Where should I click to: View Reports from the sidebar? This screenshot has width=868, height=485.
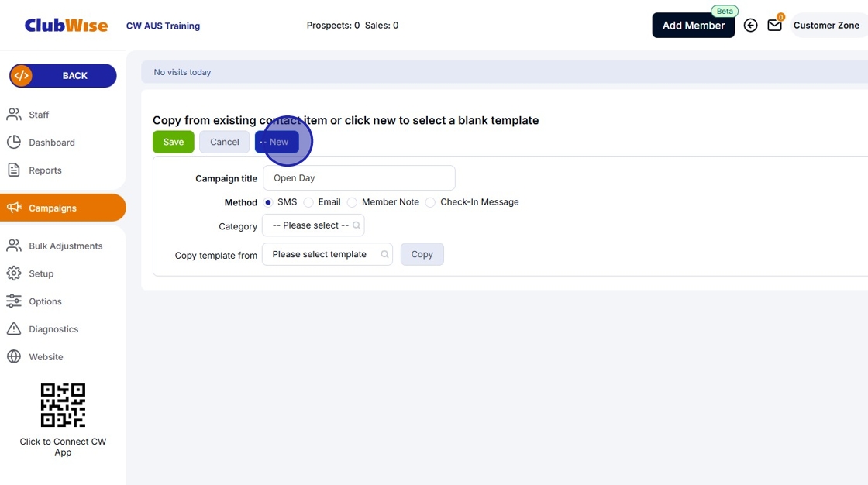pyautogui.click(x=45, y=170)
